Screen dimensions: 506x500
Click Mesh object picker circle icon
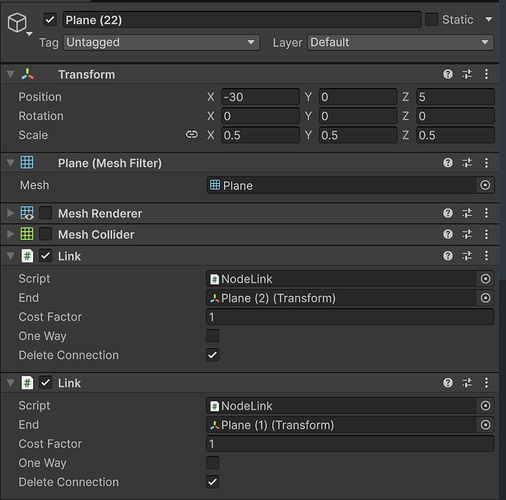(x=485, y=185)
